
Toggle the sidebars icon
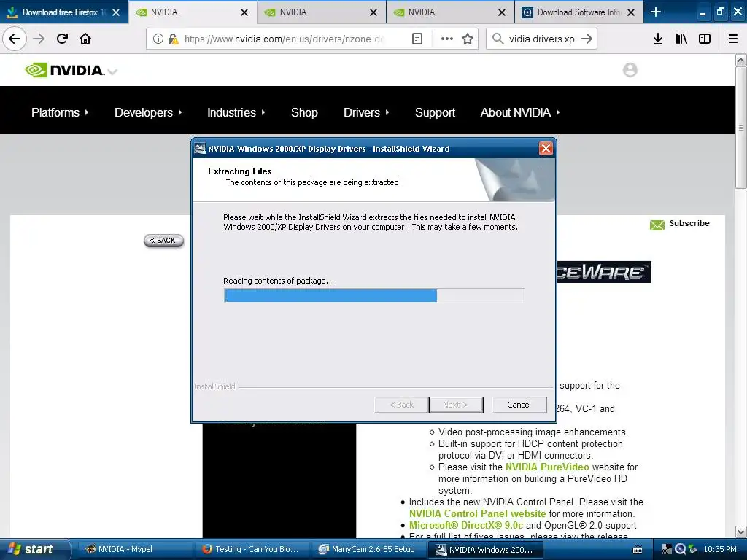(x=705, y=39)
